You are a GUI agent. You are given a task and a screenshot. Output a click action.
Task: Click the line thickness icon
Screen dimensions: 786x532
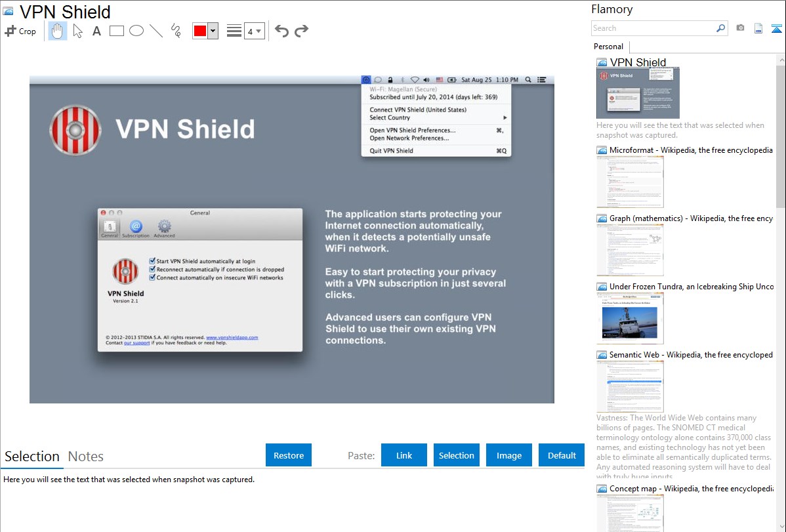[x=234, y=31]
